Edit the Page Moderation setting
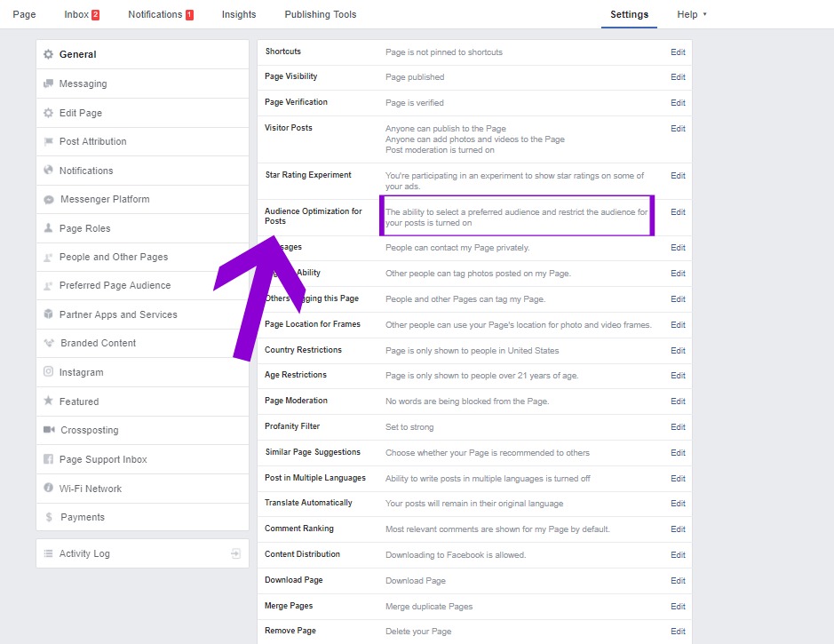The width and height of the screenshot is (834, 644). [678, 401]
